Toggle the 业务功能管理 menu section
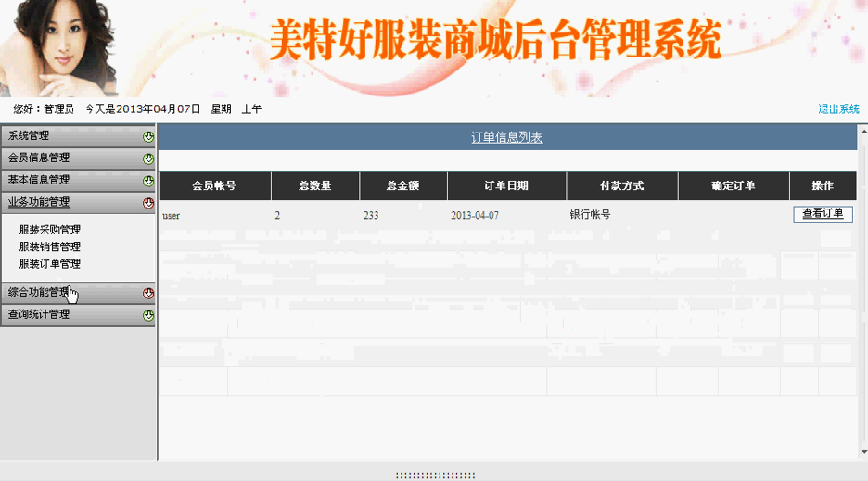The image size is (868, 481). (x=78, y=203)
